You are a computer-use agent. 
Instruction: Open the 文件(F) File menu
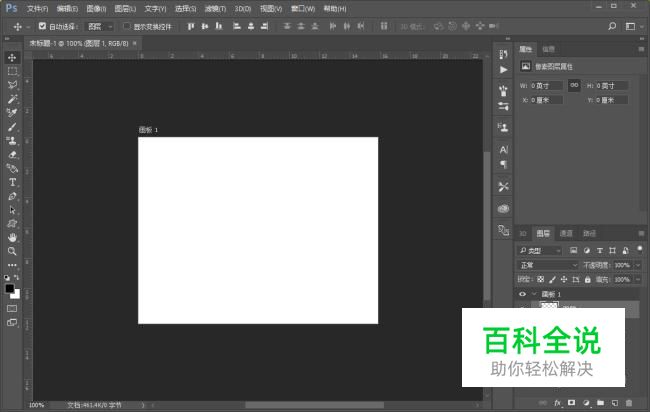(x=37, y=8)
